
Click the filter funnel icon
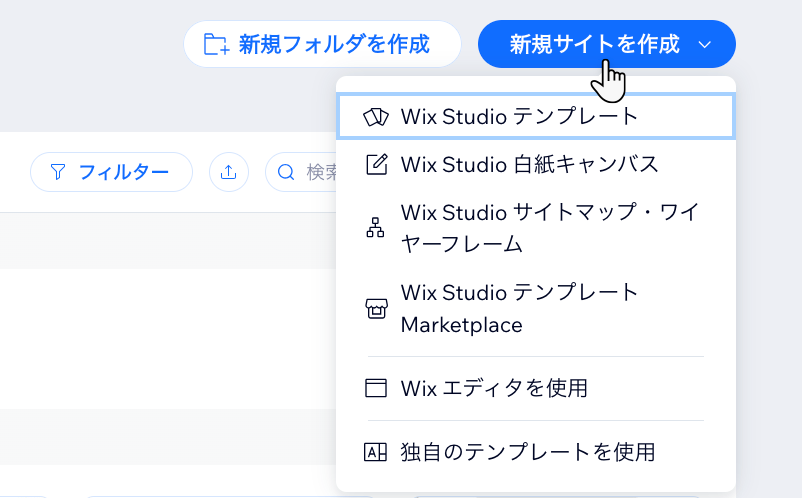(58, 172)
